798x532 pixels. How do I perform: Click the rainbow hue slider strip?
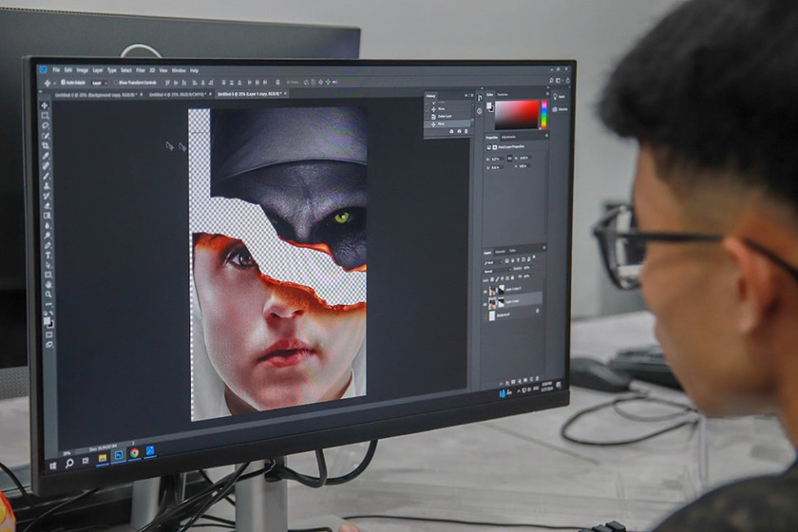point(543,115)
